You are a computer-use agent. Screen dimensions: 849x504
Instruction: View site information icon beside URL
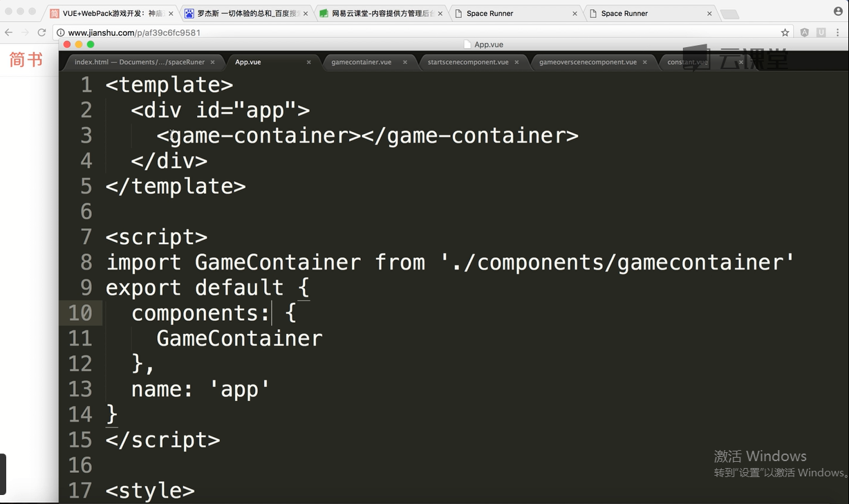click(x=61, y=32)
